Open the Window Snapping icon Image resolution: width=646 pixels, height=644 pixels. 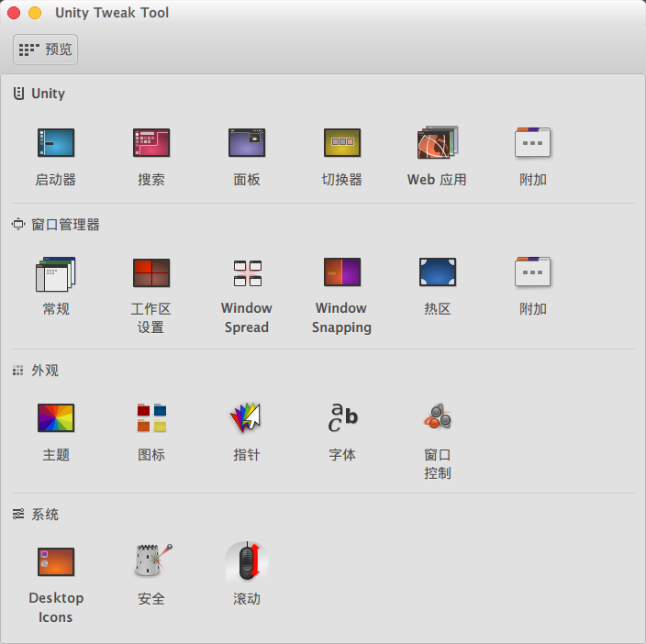pyautogui.click(x=342, y=272)
